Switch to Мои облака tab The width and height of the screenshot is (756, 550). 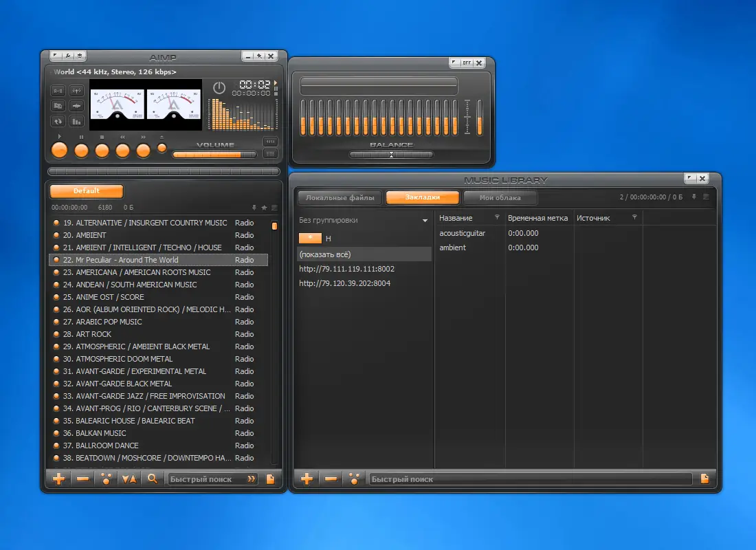click(500, 198)
